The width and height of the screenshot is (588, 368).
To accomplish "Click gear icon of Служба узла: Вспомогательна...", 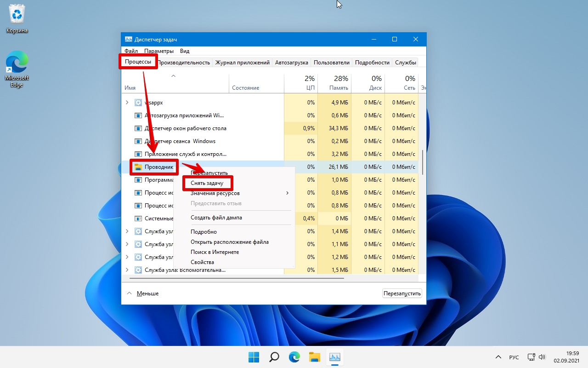I will tap(138, 270).
